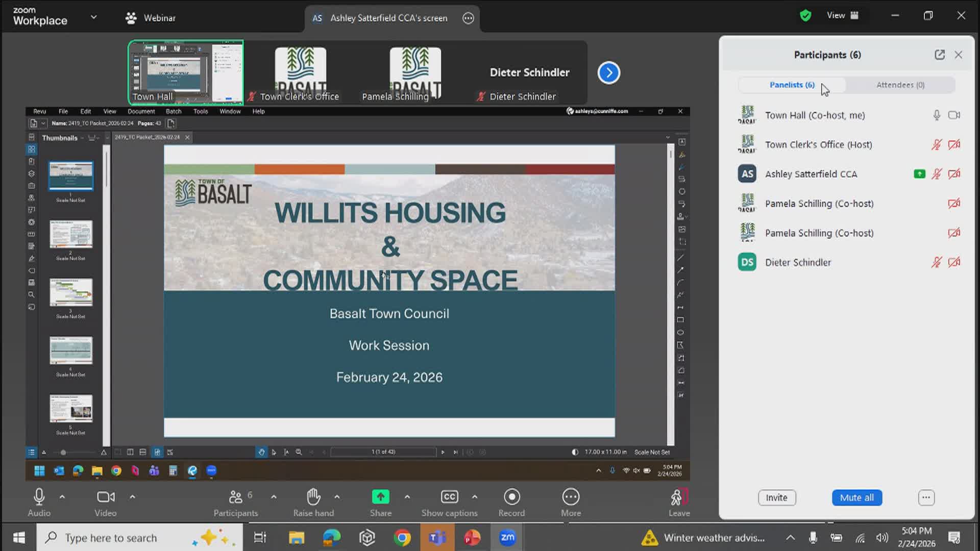Viewport: 980px width, 551px height.
Task: Open the Share screen options chevron
Action: pyautogui.click(x=407, y=496)
